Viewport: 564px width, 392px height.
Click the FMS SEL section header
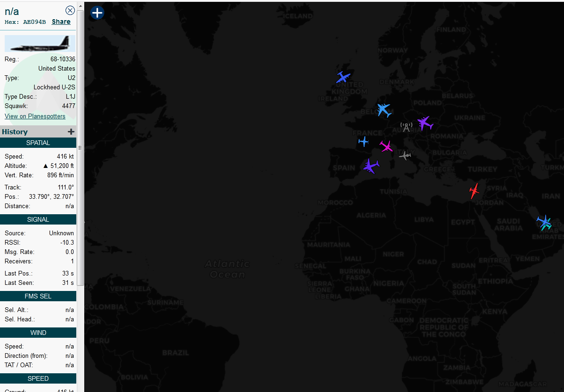coord(38,296)
